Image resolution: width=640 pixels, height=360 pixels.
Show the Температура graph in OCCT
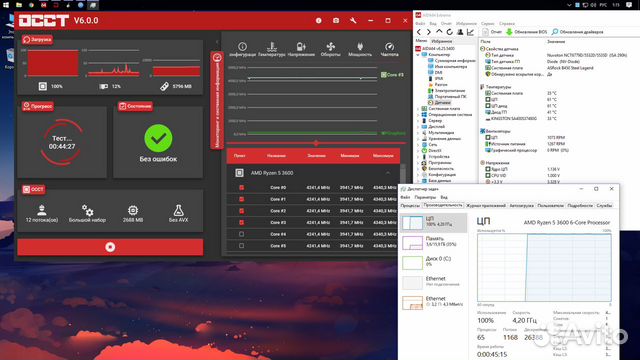coord(272,49)
